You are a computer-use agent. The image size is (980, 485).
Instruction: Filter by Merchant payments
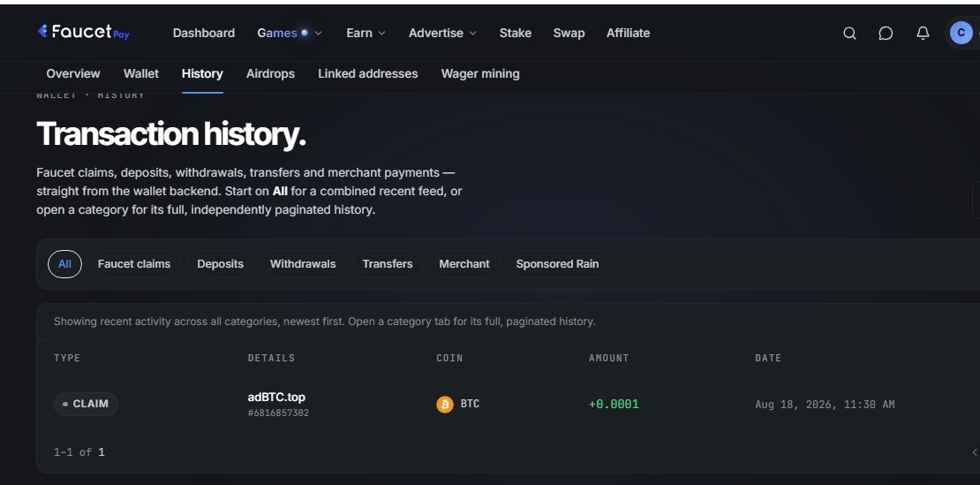(464, 264)
